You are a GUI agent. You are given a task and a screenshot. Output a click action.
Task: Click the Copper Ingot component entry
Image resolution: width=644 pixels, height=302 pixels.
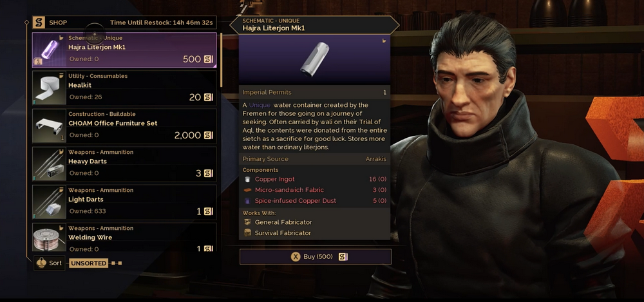[315, 179]
